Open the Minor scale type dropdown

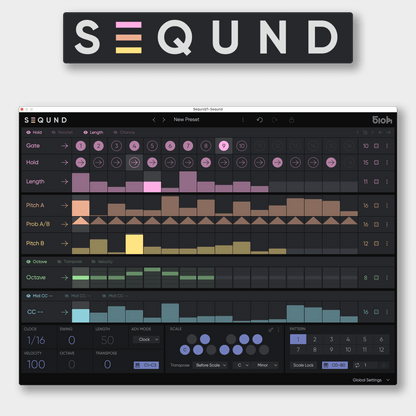(266, 365)
